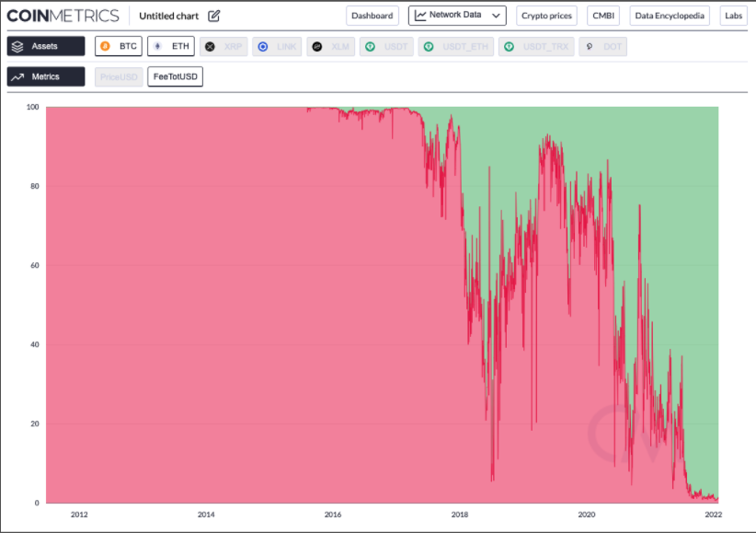Click the XRP coin icon

[210, 46]
